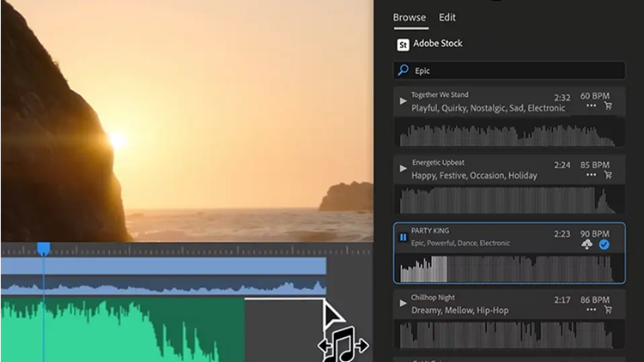
Task: Click the 2:23 duration
Action: click(x=562, y=234)
